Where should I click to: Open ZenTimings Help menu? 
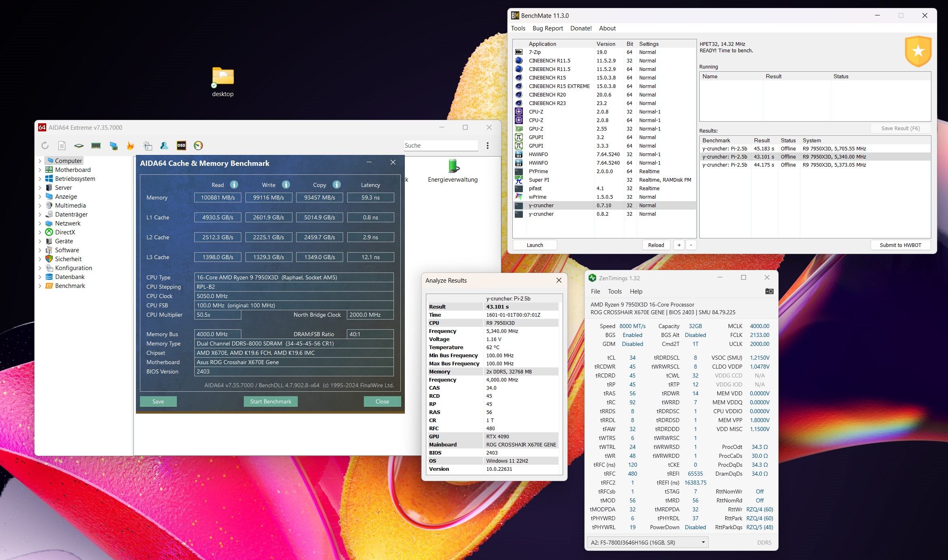tap(636, 292)
